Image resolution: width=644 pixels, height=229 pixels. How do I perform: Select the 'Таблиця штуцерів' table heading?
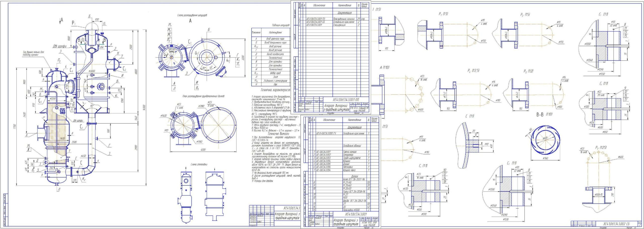coord(281,25)
